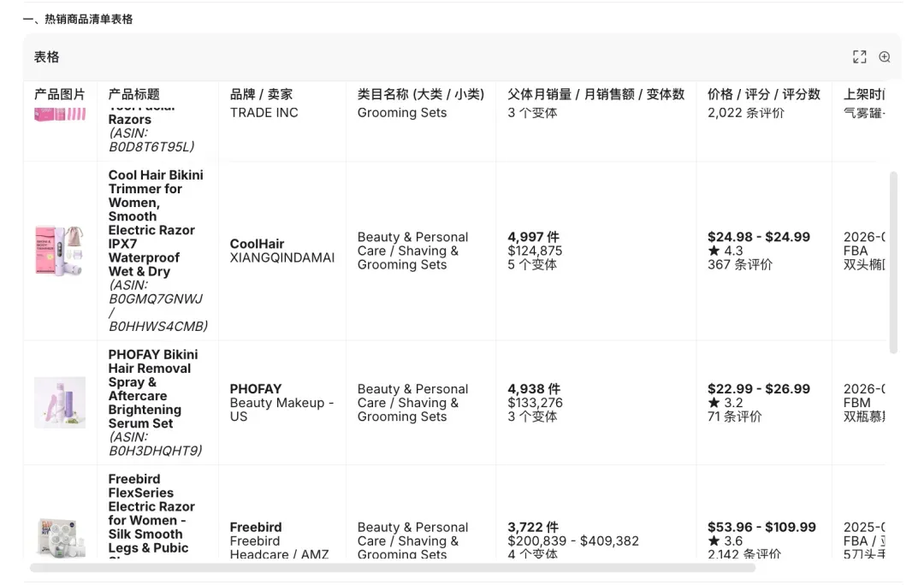
Task: Open Cool Hair Bikini Trimmer title
Action: pos(156,222)
